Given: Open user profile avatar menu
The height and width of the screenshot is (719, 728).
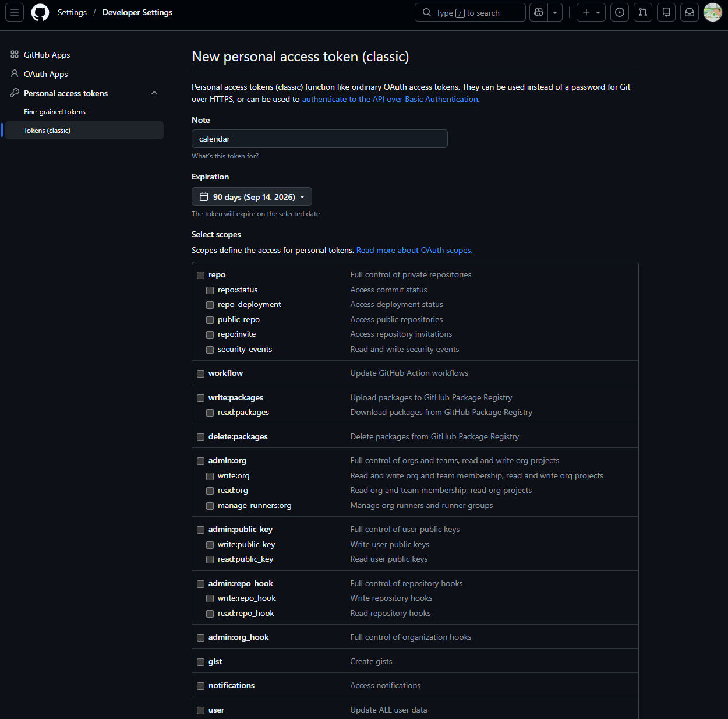Looking at the screenshot, I should point(713,12).
